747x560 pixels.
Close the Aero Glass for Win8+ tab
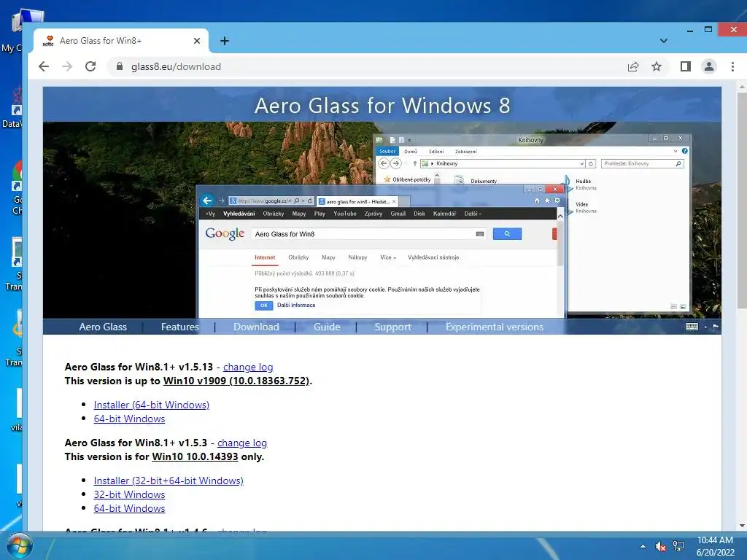[197, 41]
